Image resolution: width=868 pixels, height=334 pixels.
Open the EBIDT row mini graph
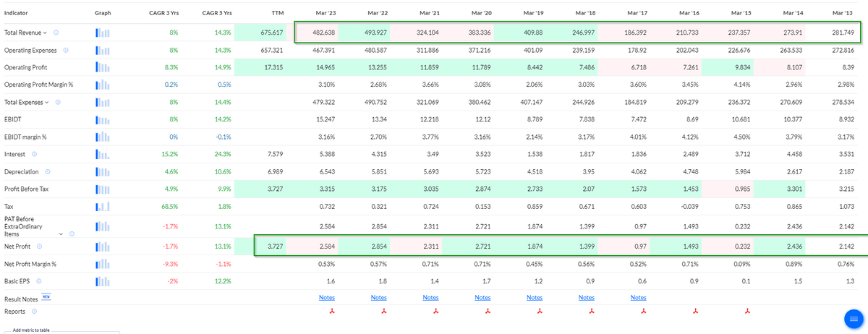point(103,119)
